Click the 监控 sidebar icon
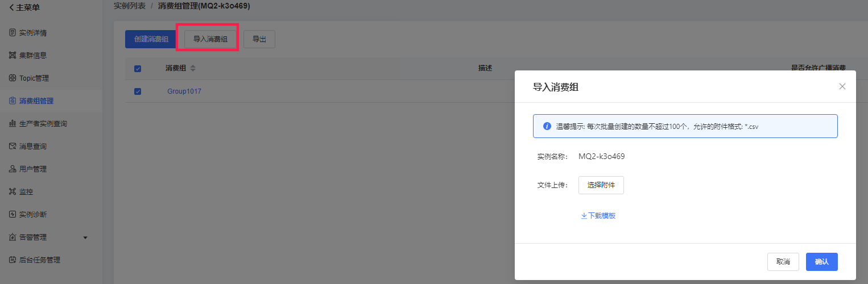 pyautogui.click(x=13, y=191)
